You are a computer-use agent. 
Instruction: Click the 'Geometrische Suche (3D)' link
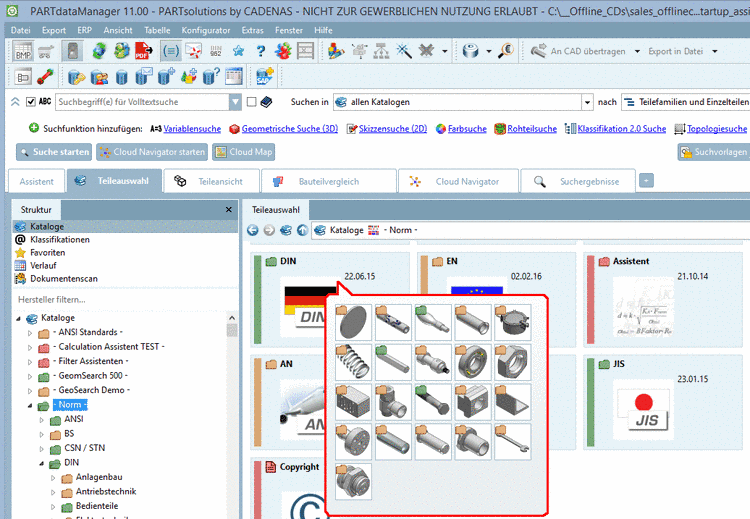(x=289, y=129)
